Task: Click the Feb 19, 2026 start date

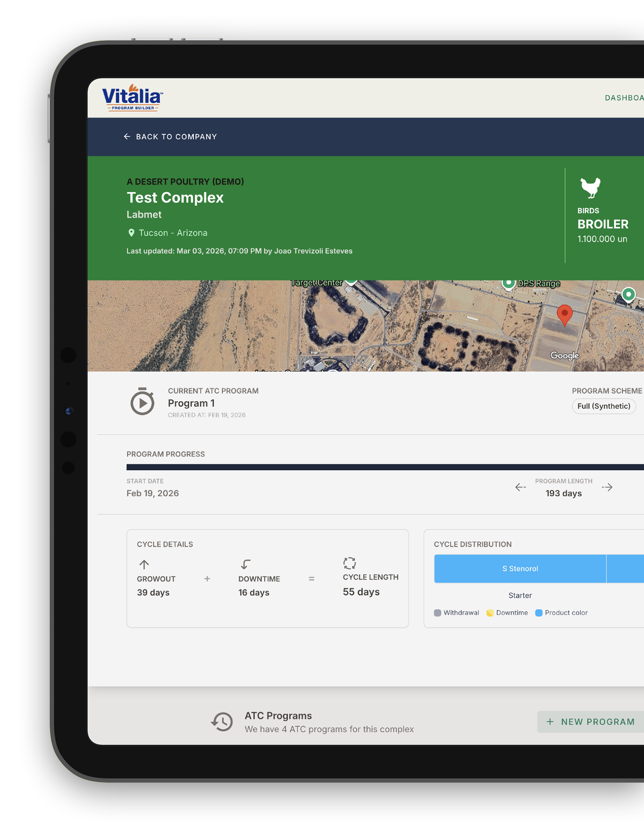Action: pos(153,494)
